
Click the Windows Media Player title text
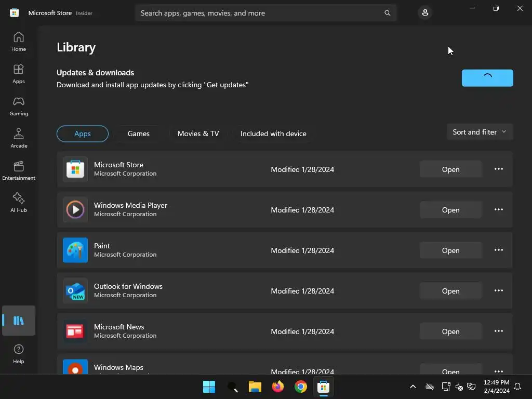pyautogui.click(x=130, y=205)
